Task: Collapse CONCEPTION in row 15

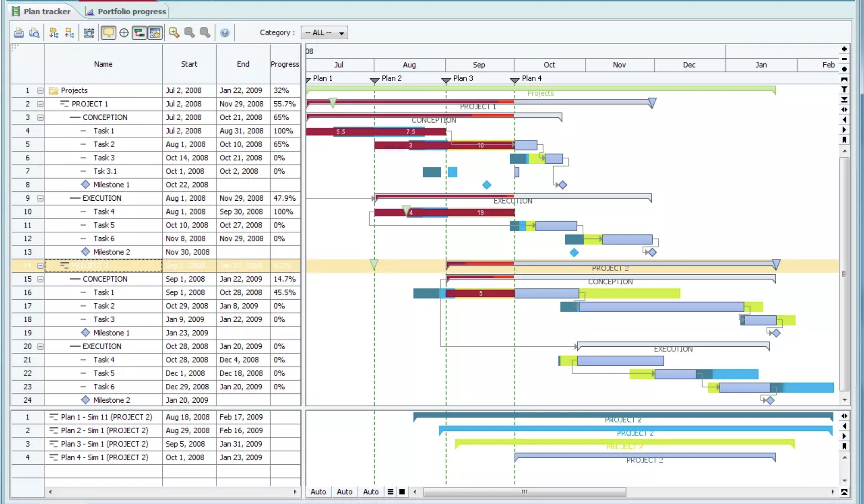Action: 40,279
